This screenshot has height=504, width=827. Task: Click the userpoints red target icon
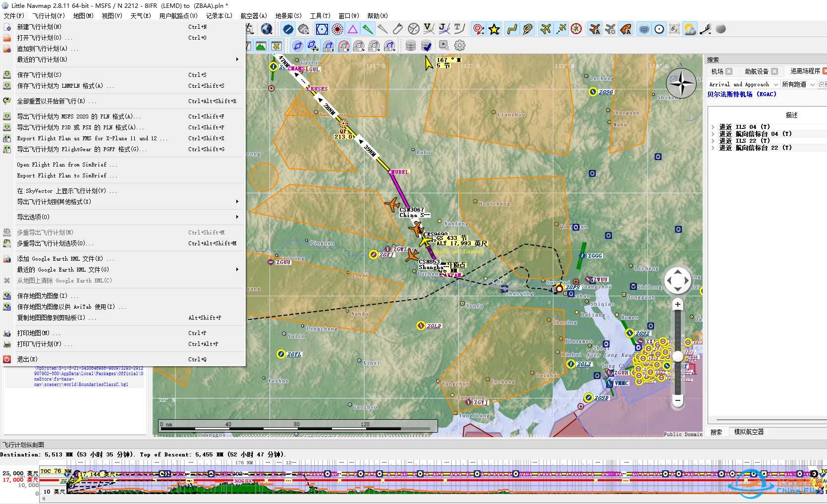[x=479, y=29]
